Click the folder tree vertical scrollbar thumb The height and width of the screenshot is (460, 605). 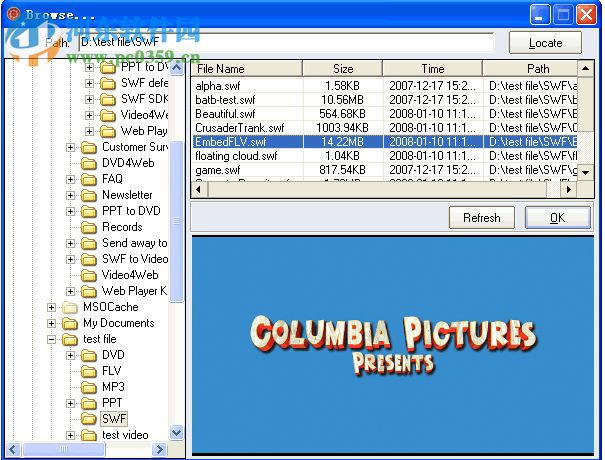coord(176,221)
